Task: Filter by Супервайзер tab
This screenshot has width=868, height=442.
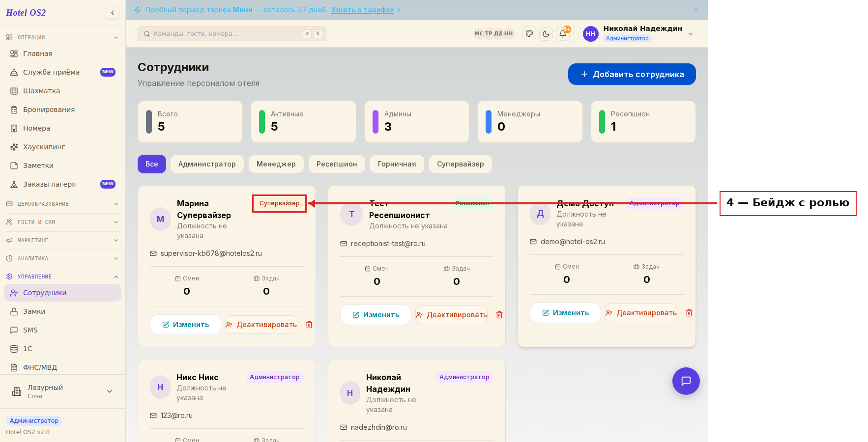Action: coord(461,164)
